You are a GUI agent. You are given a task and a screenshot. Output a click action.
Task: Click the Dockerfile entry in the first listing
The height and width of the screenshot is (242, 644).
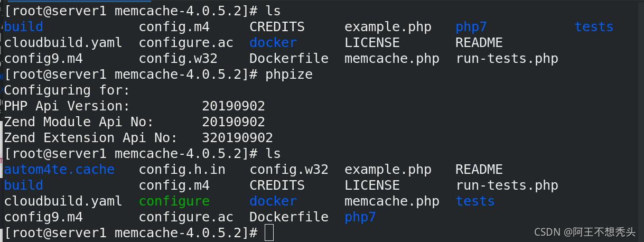click(289, 59)
